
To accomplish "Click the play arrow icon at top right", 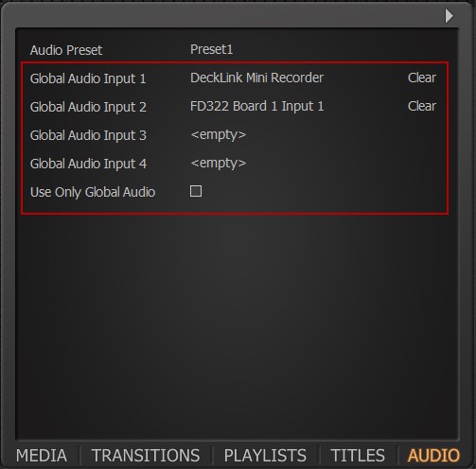I will tap(450, 16).
